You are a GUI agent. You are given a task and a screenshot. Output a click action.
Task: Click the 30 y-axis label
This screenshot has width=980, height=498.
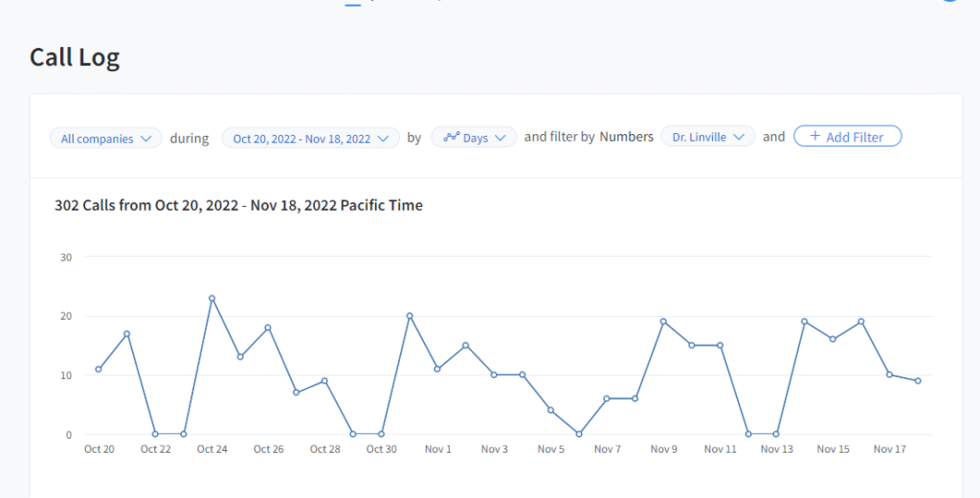coord(66,257)
